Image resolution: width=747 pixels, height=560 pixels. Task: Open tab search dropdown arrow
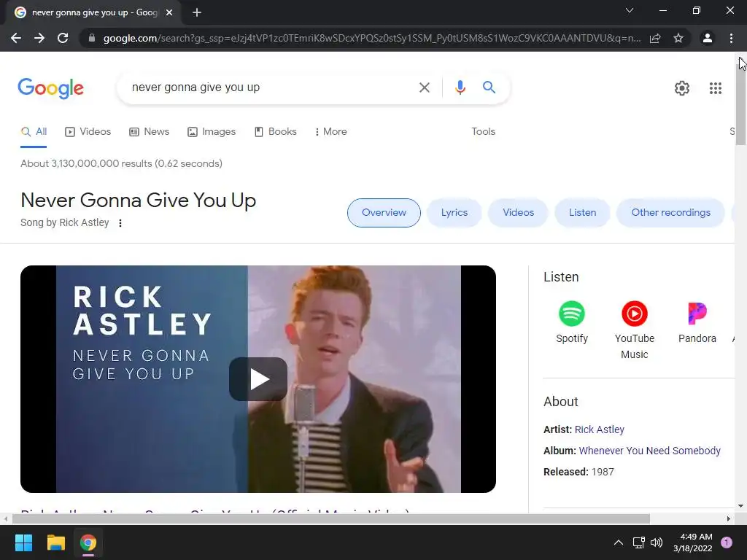click(630, 10)
